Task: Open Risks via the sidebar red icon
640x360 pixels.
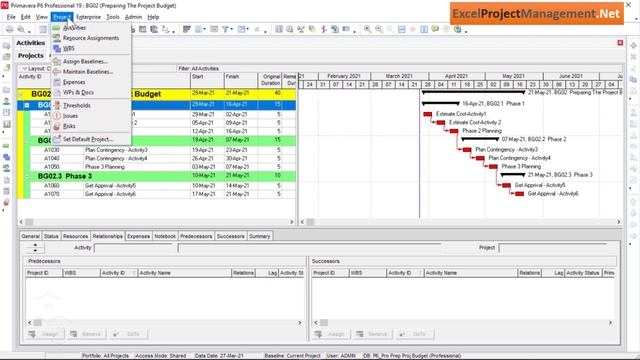Action: (6, 202)
